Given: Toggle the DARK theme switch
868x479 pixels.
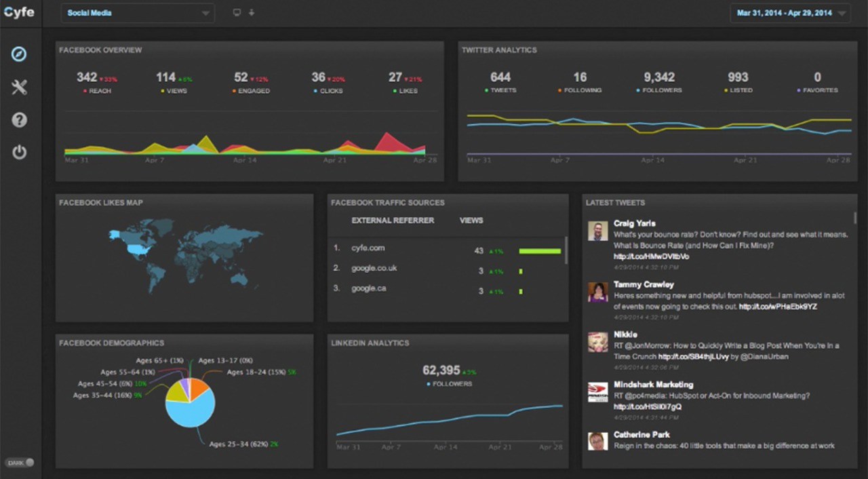Looking at the screenshot, I should click(x=19, y=463).
